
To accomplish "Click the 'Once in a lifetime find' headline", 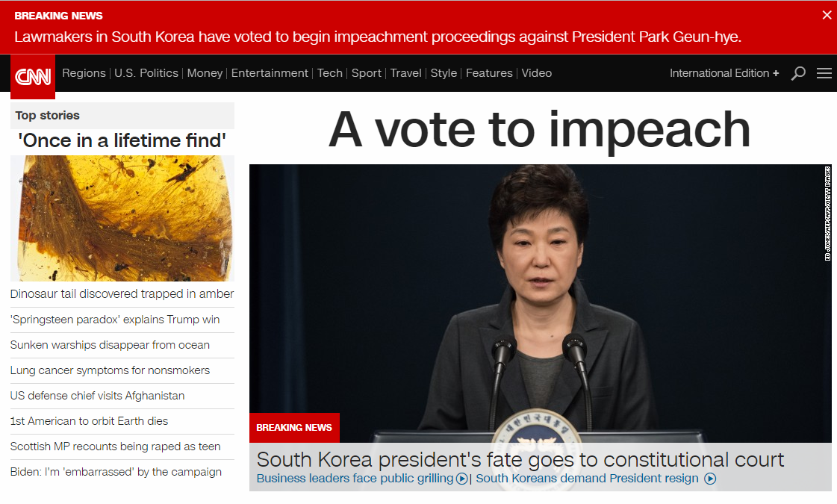I will point(122,141).
